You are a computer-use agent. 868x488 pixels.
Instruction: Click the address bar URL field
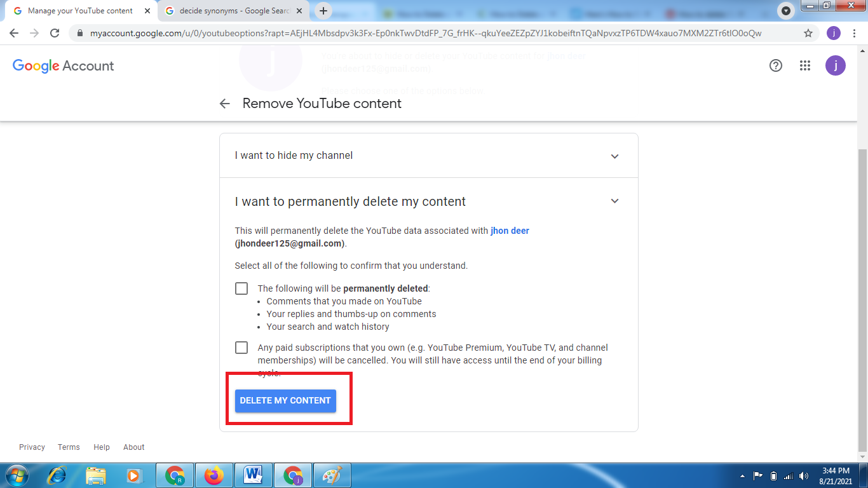pos(426,33)
